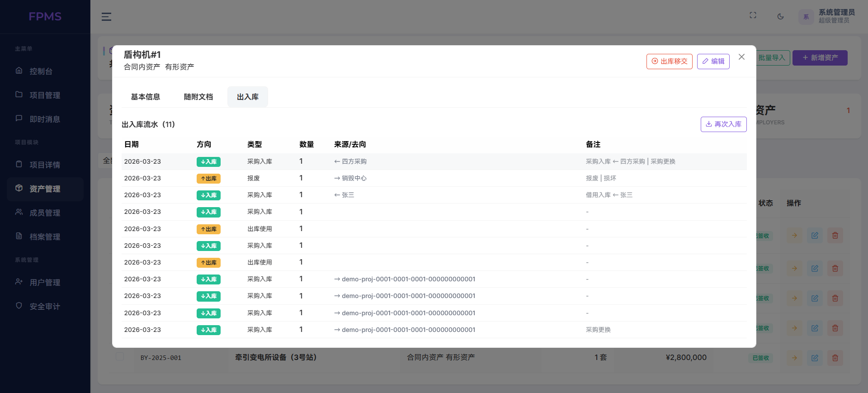Screen dimensions: 868x393
Task: Select the 出入库 tab
Action: pos(247,97)
